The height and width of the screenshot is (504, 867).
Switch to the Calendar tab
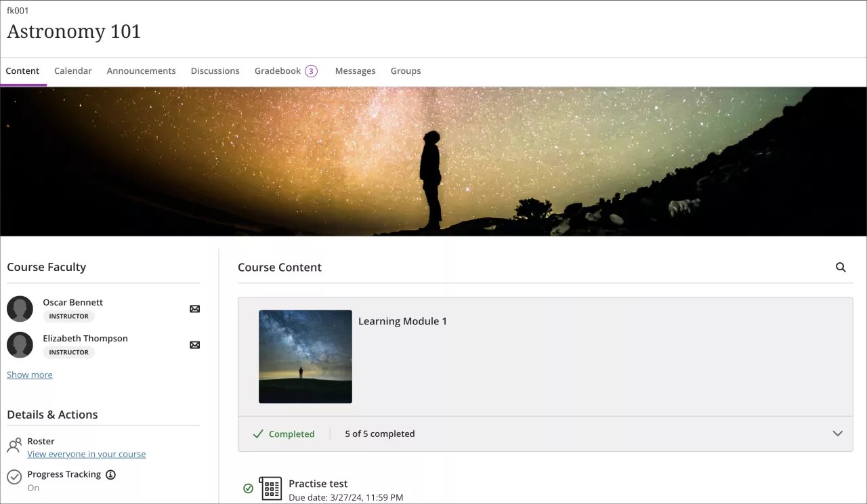pos(72,70)
